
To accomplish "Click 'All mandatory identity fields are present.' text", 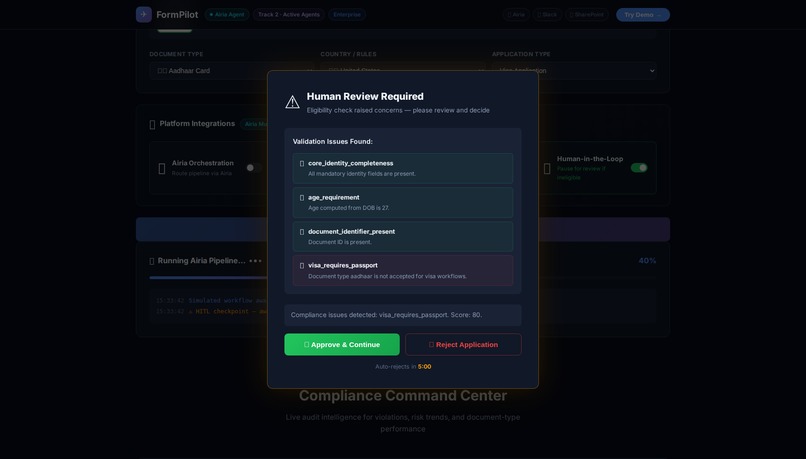I will click(x=362, y=174).
